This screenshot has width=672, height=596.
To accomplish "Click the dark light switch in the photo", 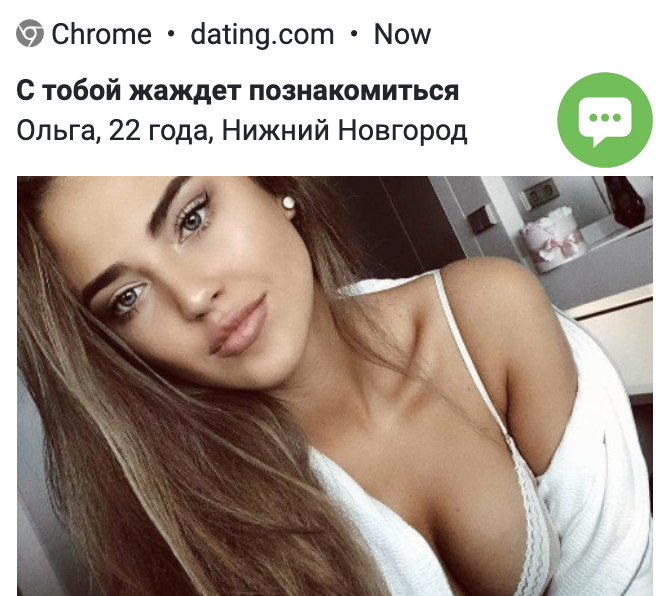I will (x=479, y=220).
